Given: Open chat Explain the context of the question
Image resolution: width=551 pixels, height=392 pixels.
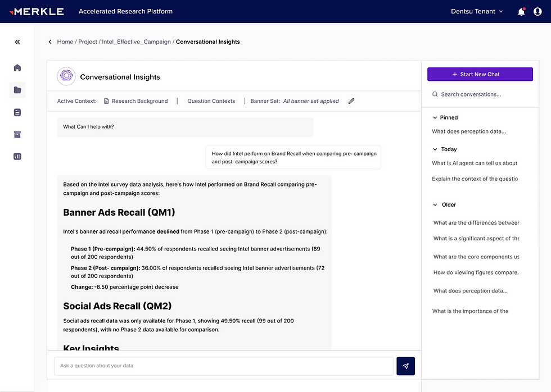Looking at the screenshot, I should pos(475,179).
